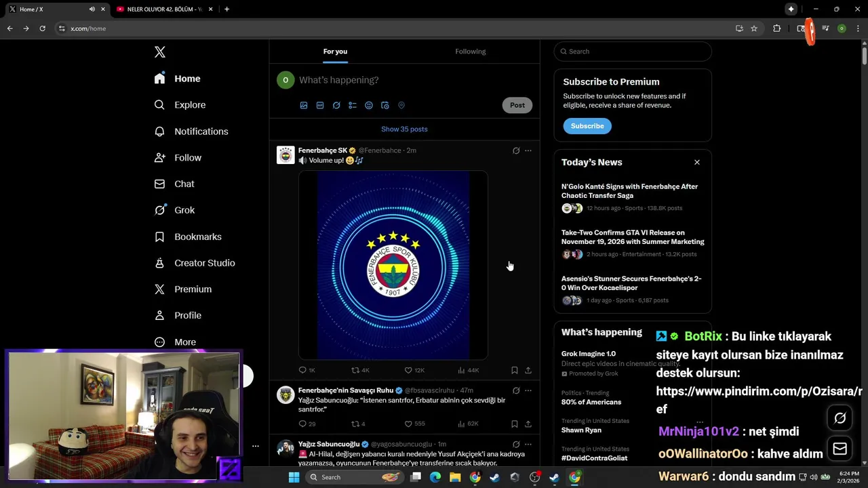The image size is (868, 488).
Task: Like the Fenerbahçe'nin Savaşçı Ruhu post
Action: pos(414,424)
